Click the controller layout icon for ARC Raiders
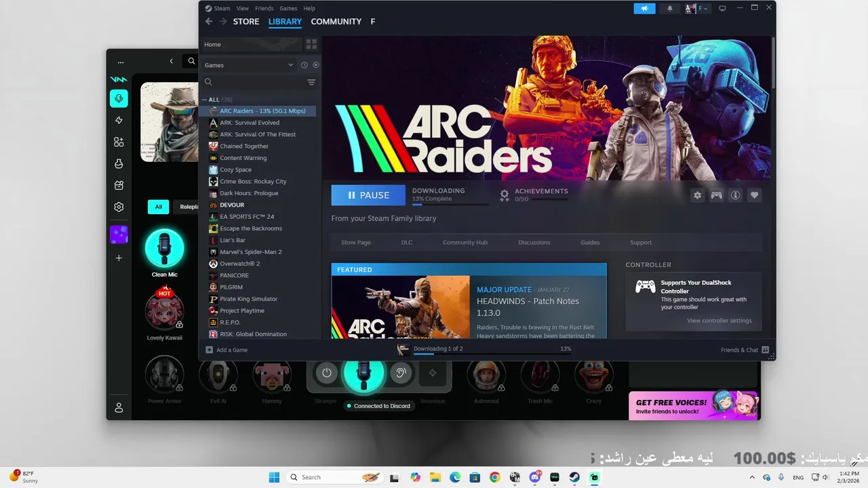Screen dimensions: 868x488 (716, 195)
